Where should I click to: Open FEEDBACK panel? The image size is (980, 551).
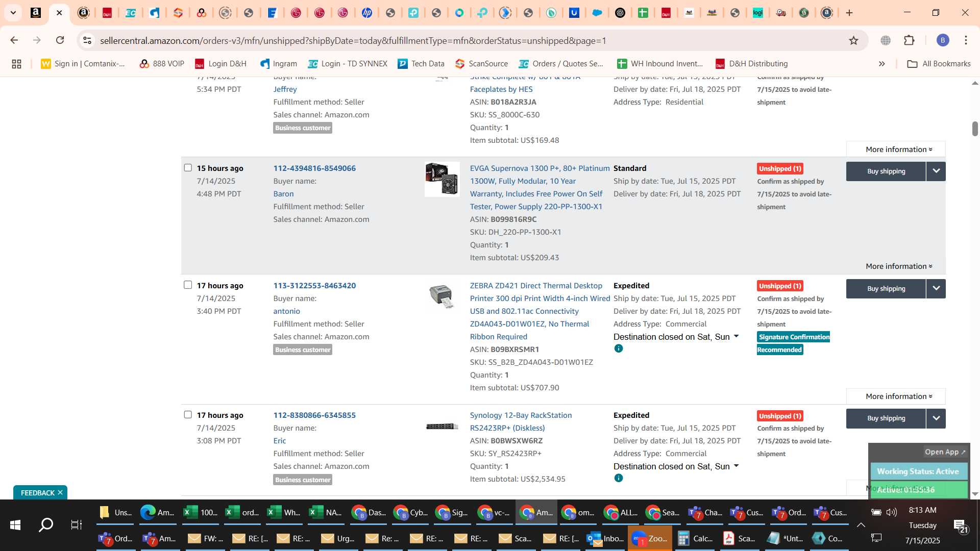[38, 493]
